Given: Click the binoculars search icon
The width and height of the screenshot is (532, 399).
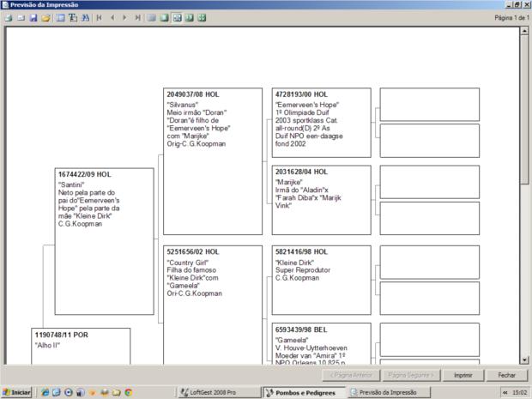Looking at the screenshot, I should pos(85,17).
